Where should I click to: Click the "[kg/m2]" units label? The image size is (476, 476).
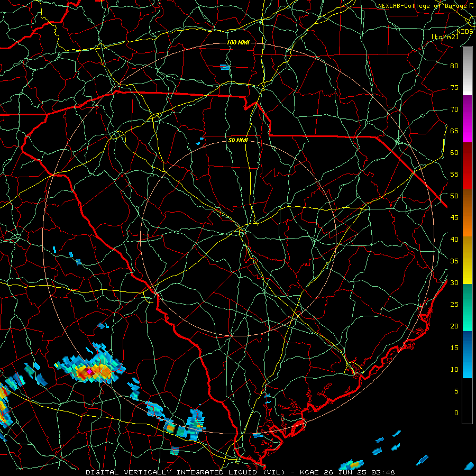445,36
